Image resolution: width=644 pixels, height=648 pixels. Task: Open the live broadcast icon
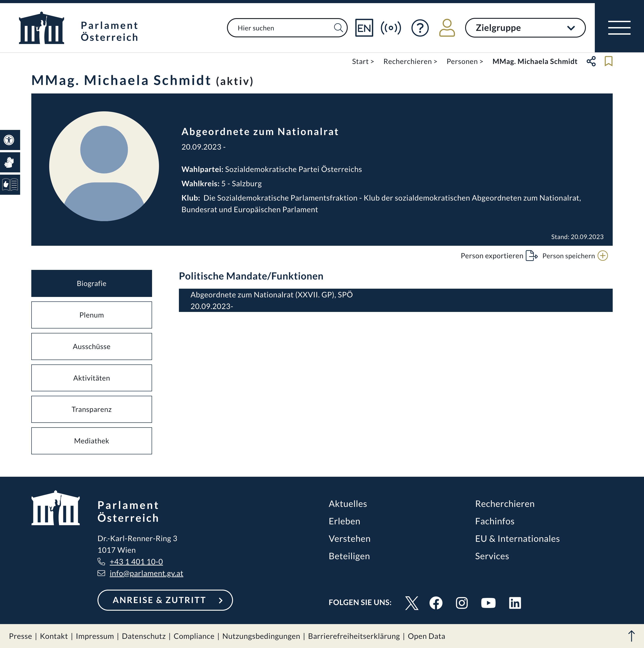pyautogui.click(x=391, y=28)
